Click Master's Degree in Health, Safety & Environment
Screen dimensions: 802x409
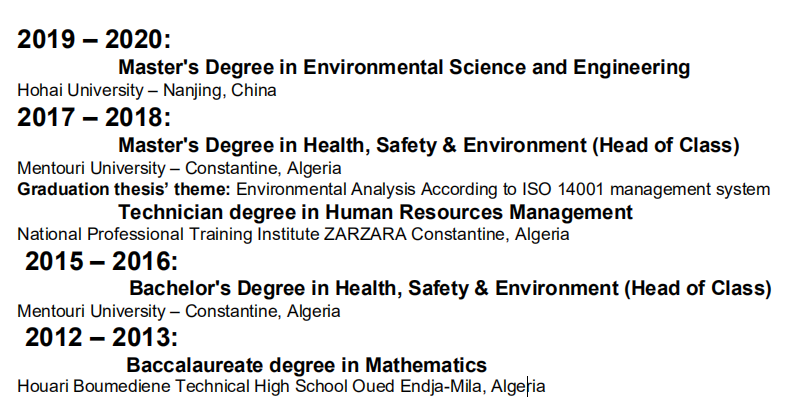tap(429, 145)
